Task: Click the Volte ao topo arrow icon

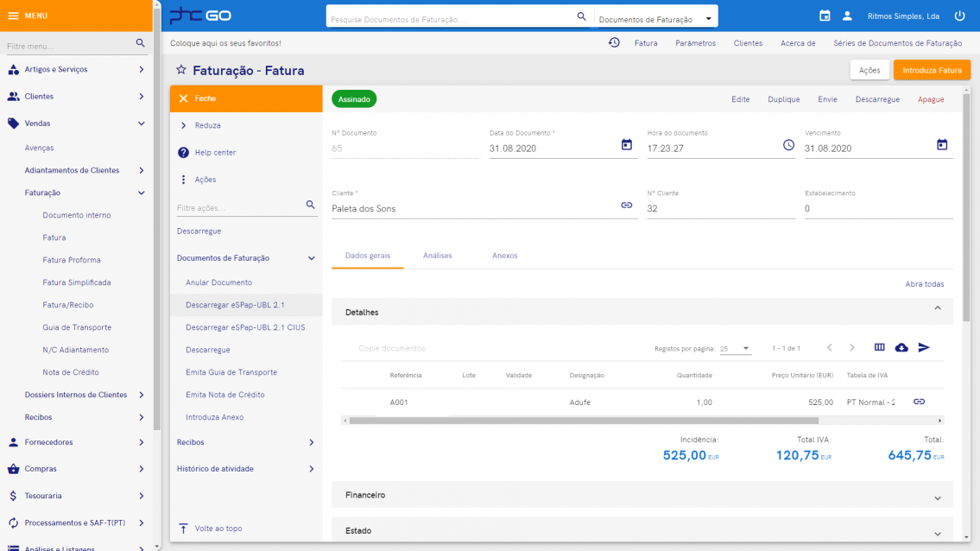Action: 183,529
